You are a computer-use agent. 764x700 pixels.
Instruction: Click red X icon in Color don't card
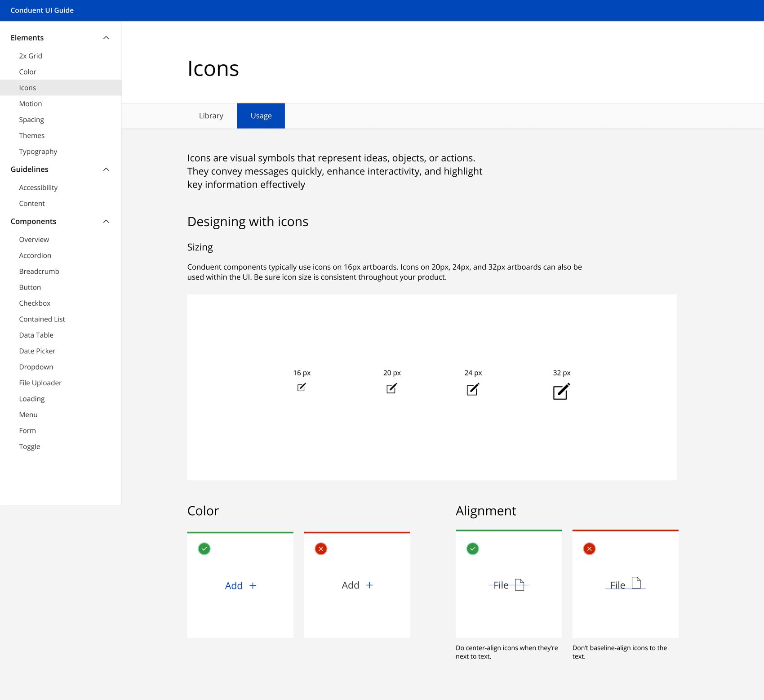tap(321, 548)
